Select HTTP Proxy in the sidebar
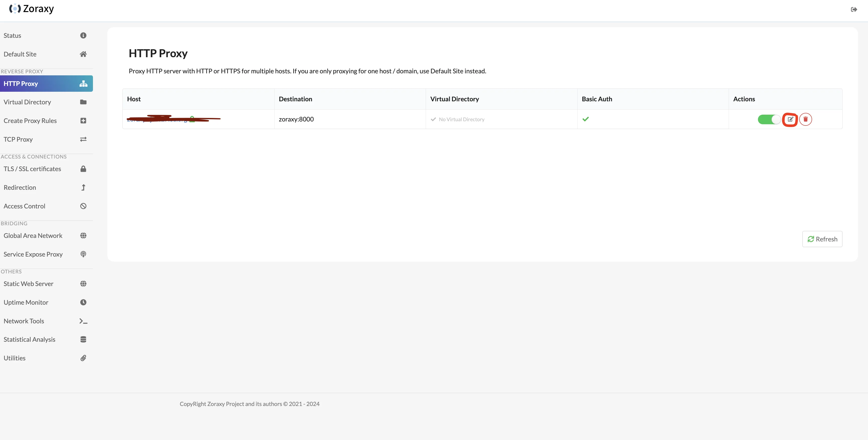Viewport: 868px width, 440px height. tap(47, 84)
